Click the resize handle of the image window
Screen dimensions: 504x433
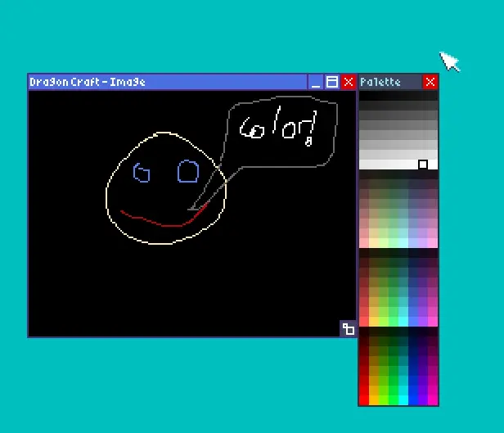pos(349,329)
